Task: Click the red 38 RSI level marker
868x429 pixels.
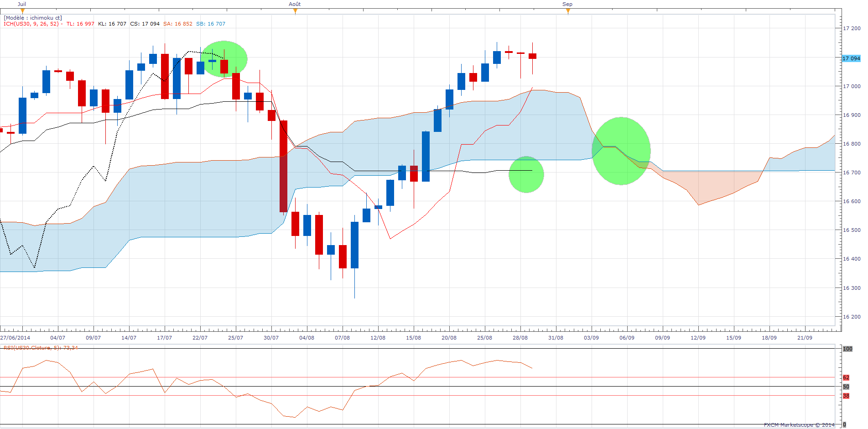Action: coord(846,396)
